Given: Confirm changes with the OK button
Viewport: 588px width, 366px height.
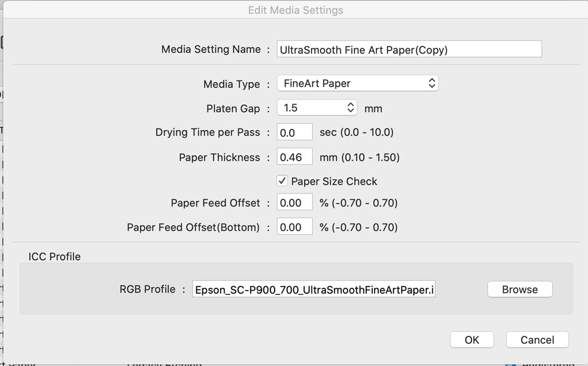Looking at the screenshot, I should pos(472,340).
